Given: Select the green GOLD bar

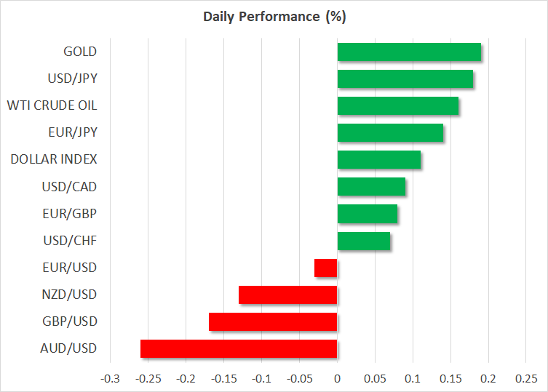Looking at the screenshot, I should pyautogui.click(x=409, y=52).
